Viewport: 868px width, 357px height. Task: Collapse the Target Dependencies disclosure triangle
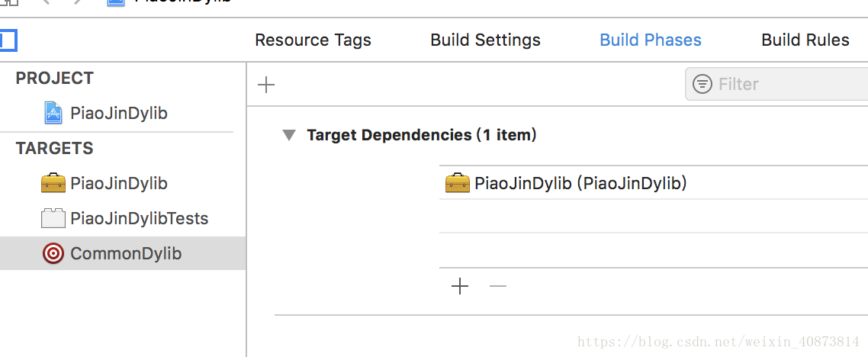(x=289, y=135)
